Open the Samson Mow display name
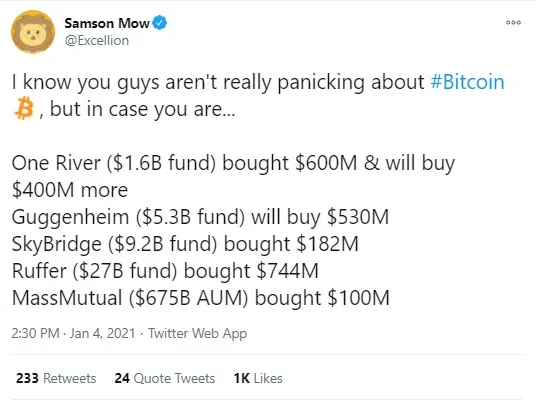Screen dimensions: 536x400 click(x=107, y=23)
